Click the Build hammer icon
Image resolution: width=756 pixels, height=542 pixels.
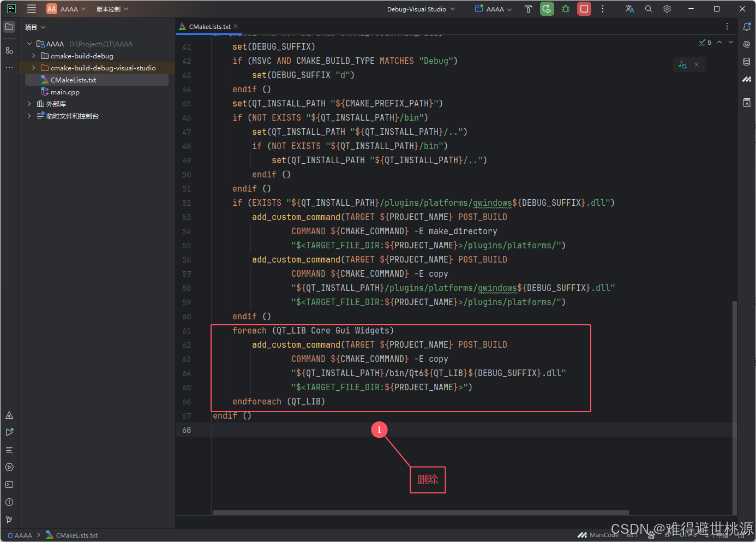(x=528, y=9)
